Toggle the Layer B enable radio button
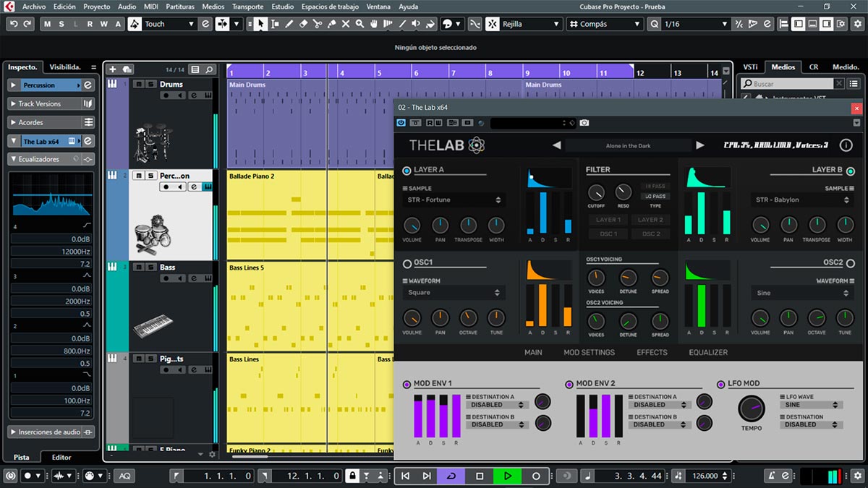The width and height of the screenshot is (868, 488). pyautogui.click(x=851, y=171)
